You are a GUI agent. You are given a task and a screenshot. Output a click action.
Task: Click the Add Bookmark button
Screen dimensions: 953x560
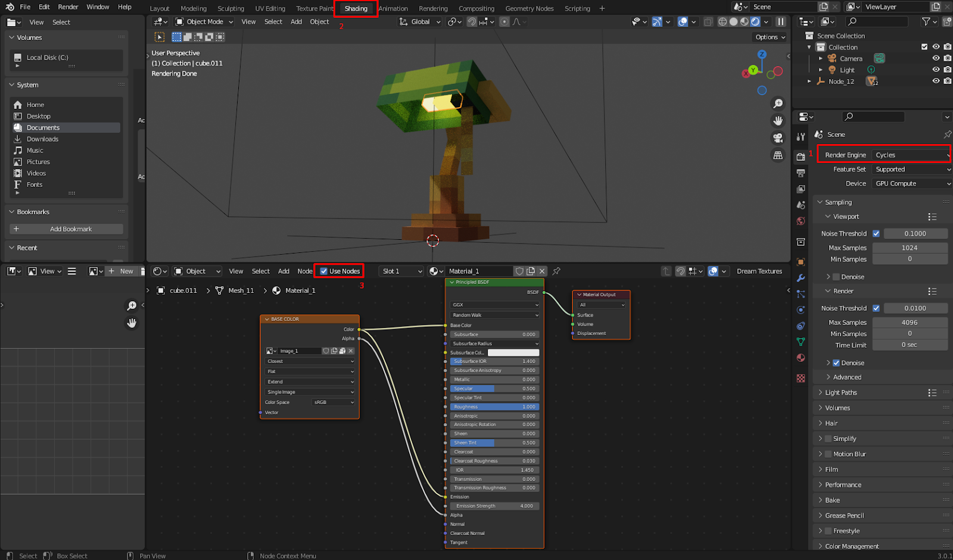point(66,229)
